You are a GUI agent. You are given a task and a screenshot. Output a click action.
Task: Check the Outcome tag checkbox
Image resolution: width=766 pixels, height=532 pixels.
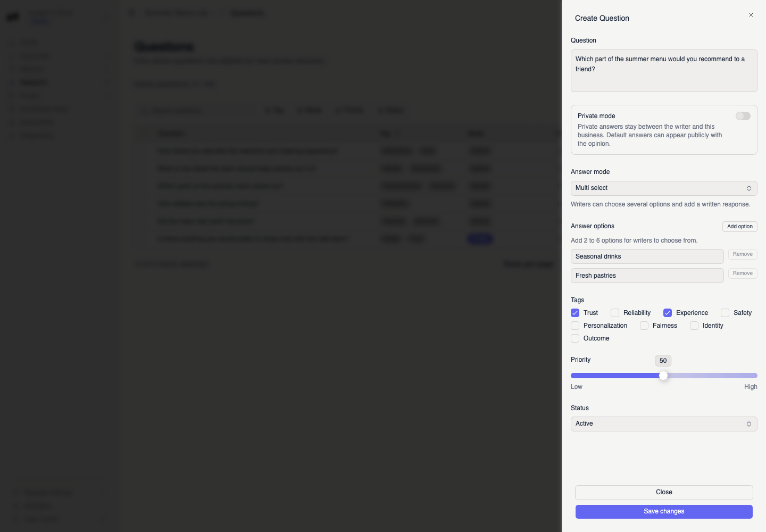click(575, 338)
